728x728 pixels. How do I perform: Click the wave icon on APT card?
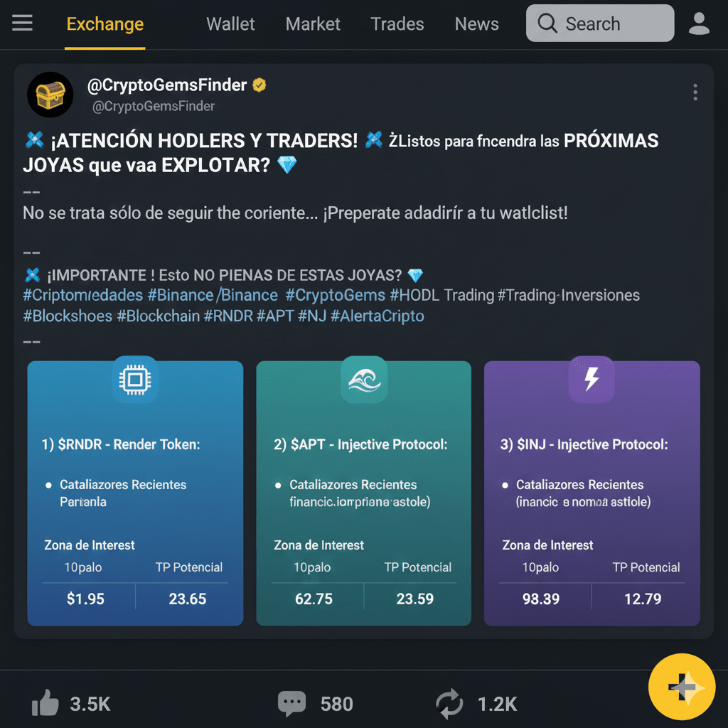click(364, 380)
